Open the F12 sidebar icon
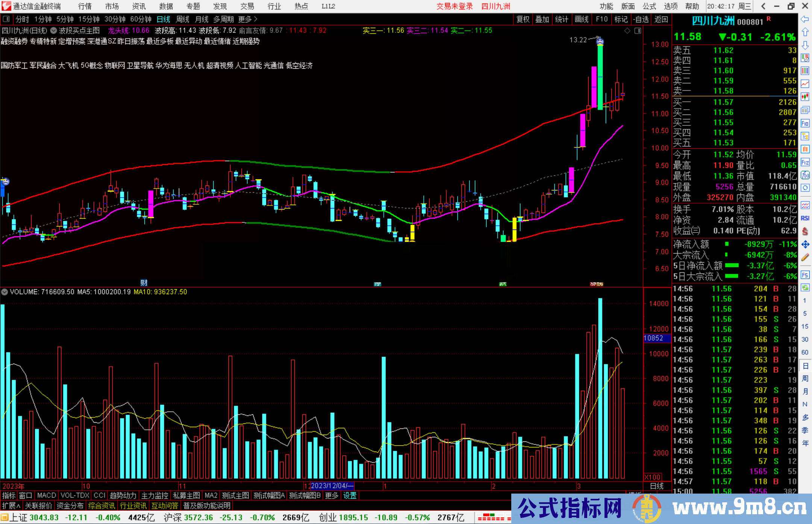The width and height of the screenshot is (812, 524). 805,162
